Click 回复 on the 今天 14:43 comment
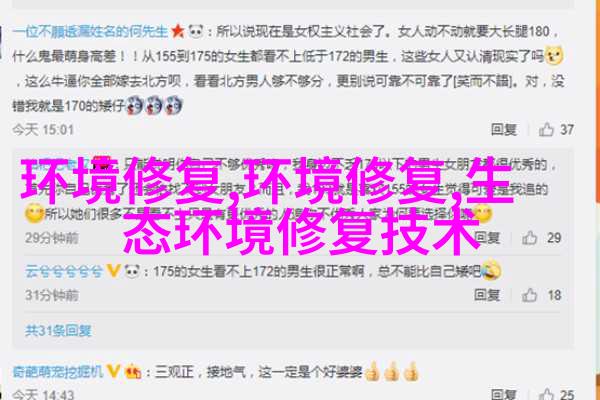 [504, 394]
